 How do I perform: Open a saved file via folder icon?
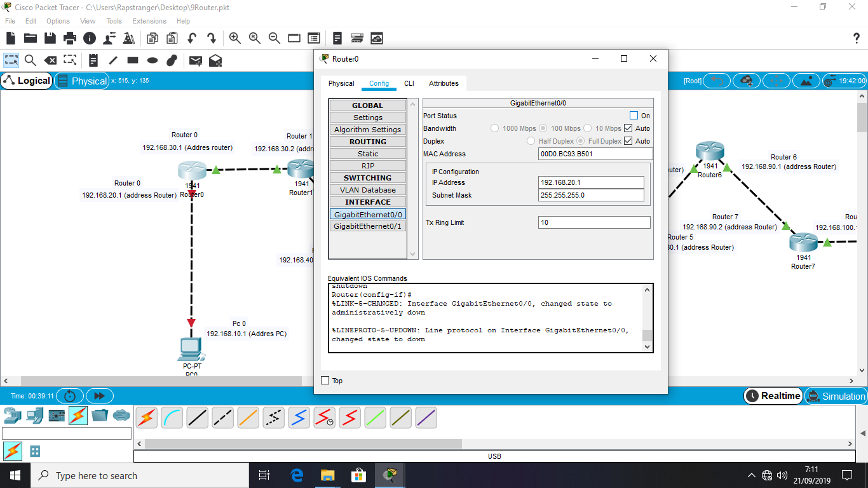31,38
